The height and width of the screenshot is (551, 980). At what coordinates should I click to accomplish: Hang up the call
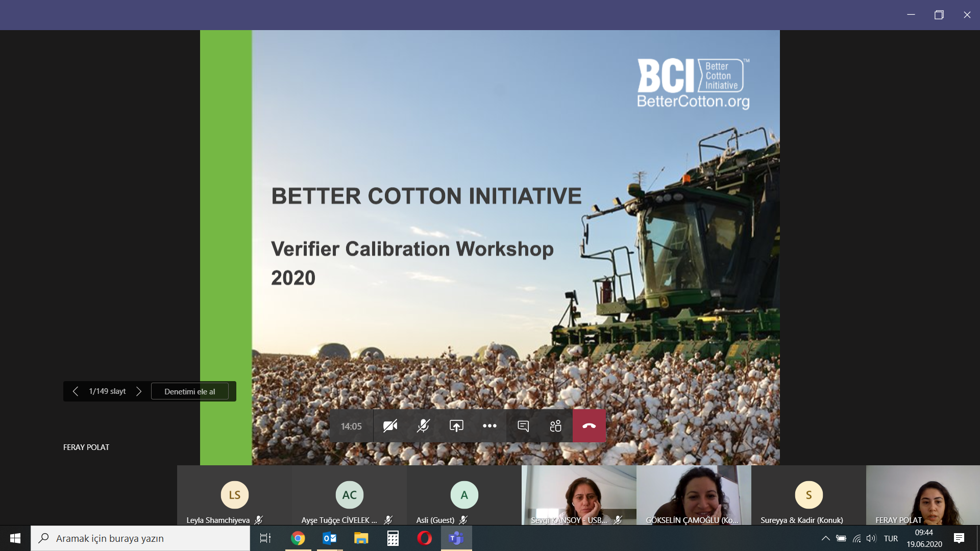point(589,426)
